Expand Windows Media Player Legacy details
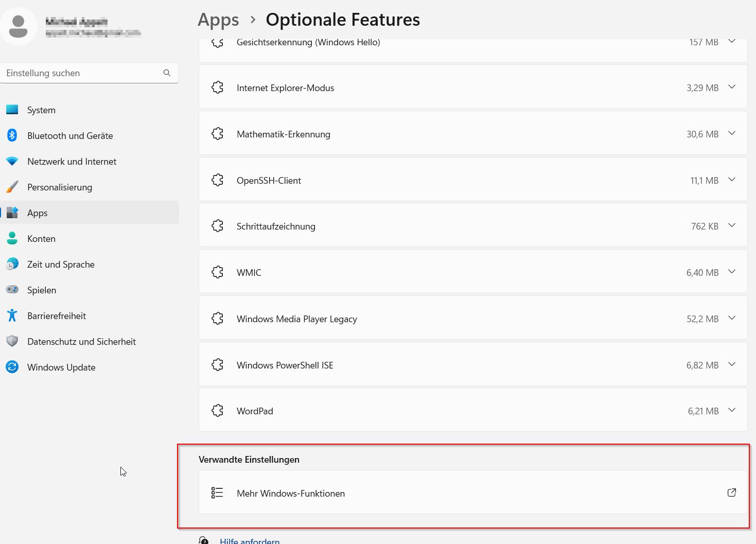The width and height of the screenshot is (756, 544). point(731,318)
